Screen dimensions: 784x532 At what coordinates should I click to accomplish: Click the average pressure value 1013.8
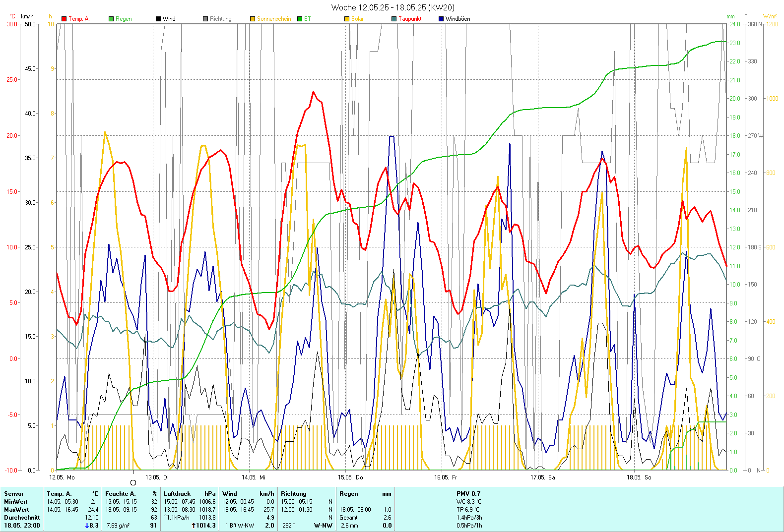[207, 518]
